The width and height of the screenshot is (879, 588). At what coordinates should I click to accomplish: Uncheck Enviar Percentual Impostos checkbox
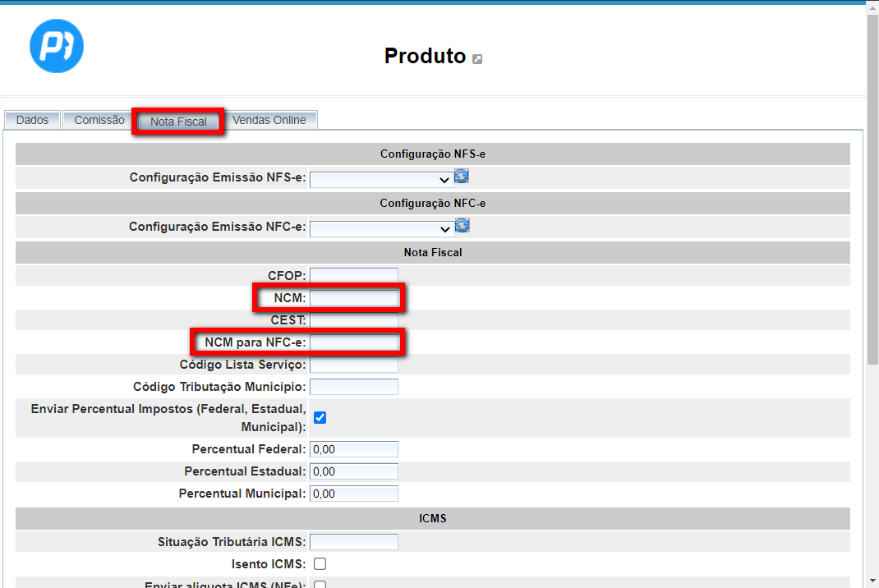tap(320, 417)
